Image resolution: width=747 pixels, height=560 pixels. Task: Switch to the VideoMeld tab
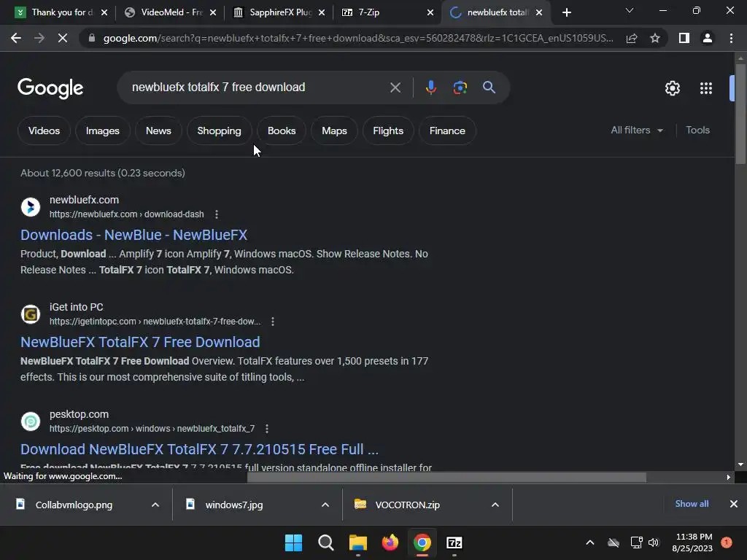pyautogui.click(x=171, y=12)
